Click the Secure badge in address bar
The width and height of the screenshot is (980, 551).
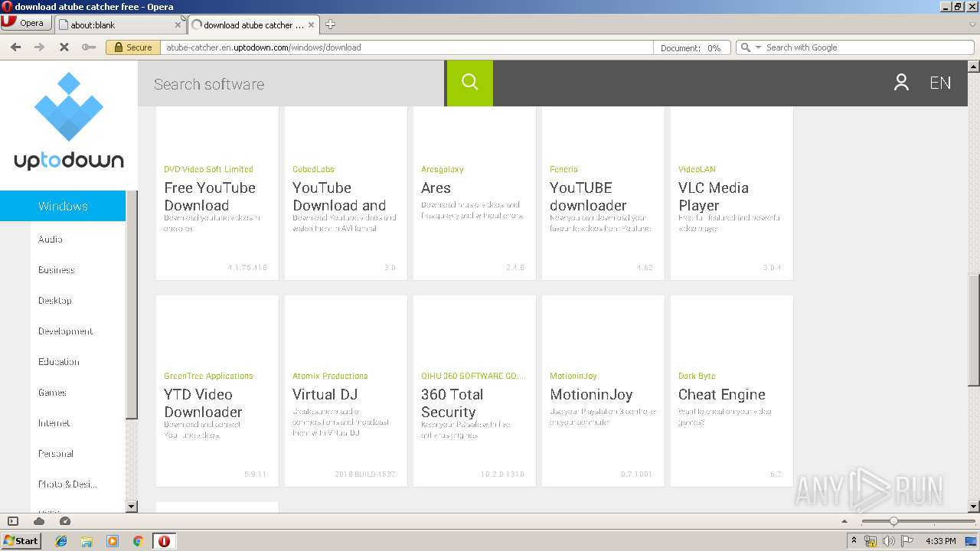133,47
